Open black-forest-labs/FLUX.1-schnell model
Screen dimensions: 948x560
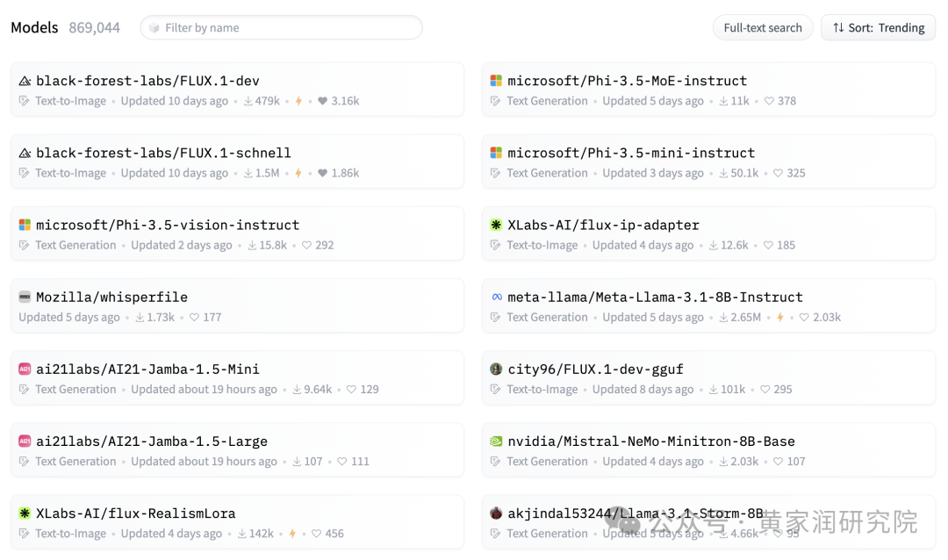coord(163,153)
